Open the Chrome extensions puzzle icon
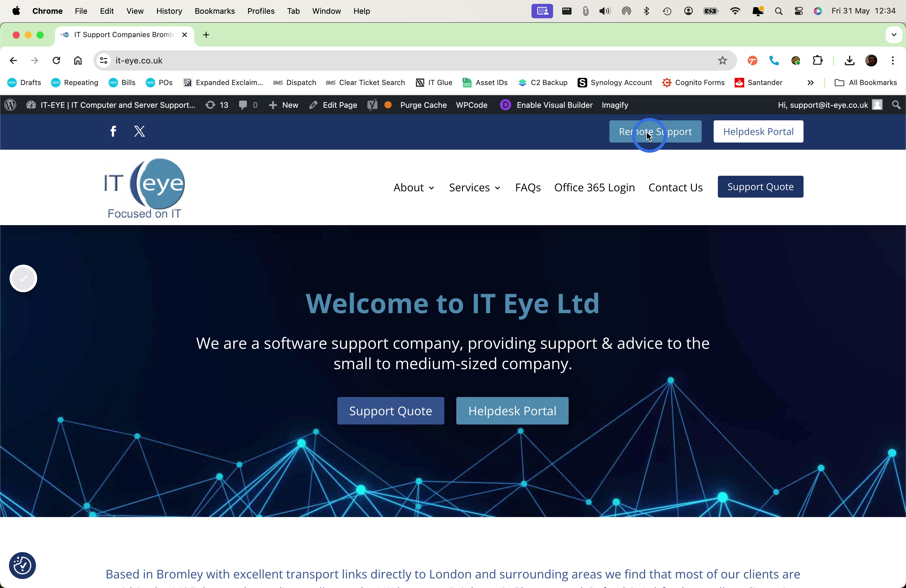This screenshot has width=906, height=588. pos(818,60)
